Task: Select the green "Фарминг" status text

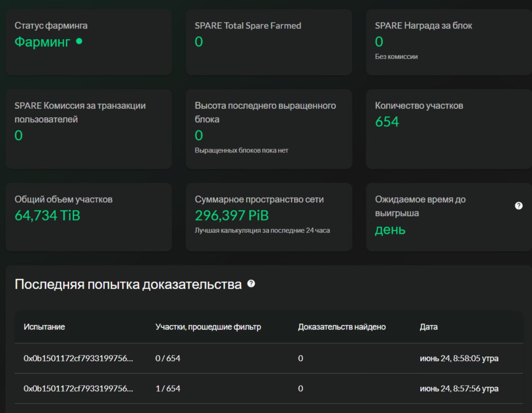Action: 42,42
